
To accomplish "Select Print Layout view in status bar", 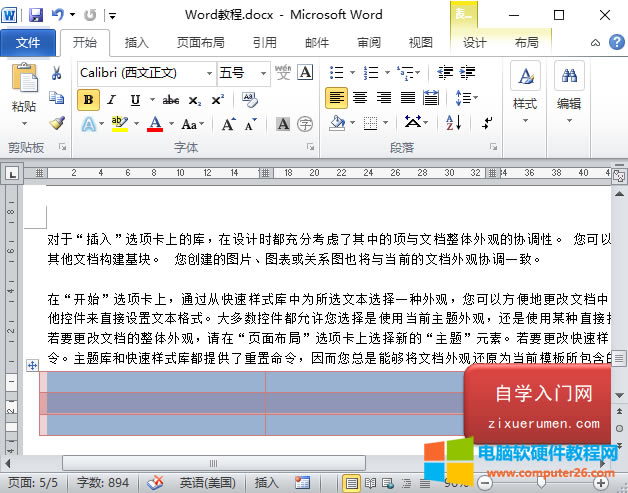I will [x=351, y=483].
